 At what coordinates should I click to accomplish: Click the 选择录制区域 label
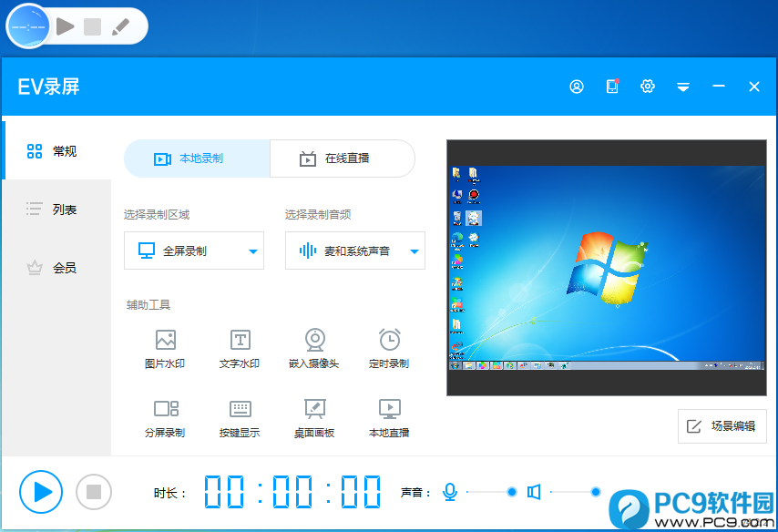[157, 214]
